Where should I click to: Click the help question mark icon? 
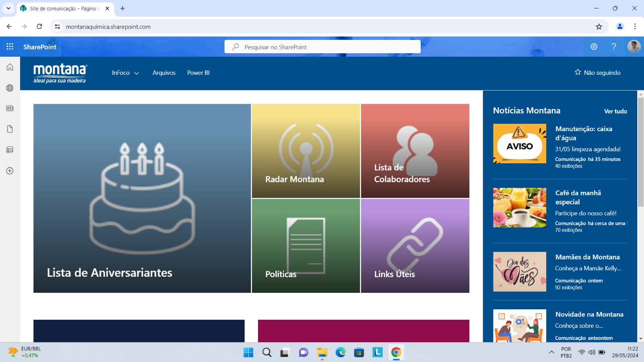(614, 47)
